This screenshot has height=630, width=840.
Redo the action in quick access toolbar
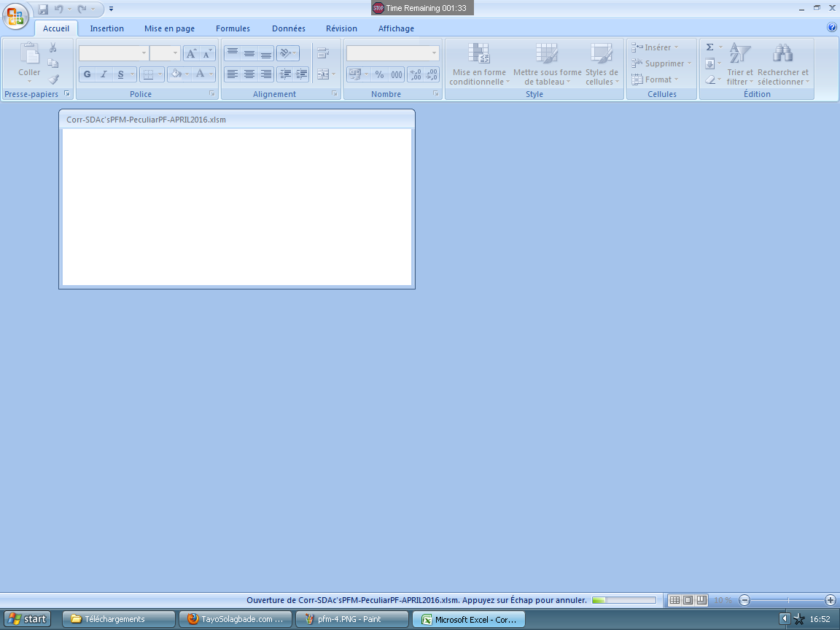click(82, 9)
